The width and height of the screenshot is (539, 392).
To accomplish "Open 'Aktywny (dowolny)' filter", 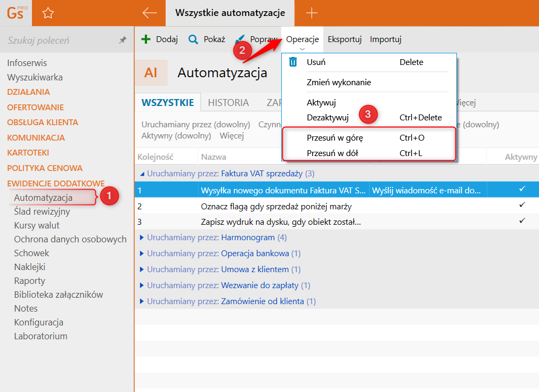I will click(x=176, y=135).
